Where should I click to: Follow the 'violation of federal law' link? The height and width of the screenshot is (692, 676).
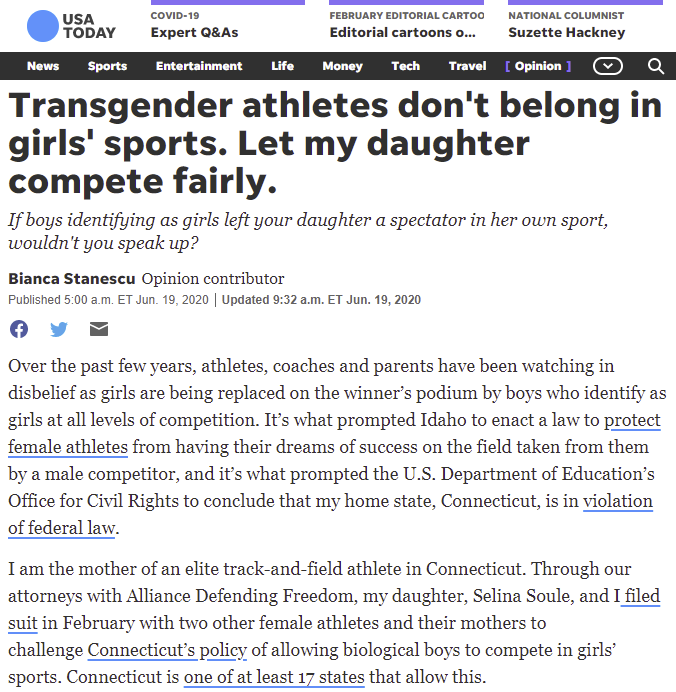tap(330, 515)
